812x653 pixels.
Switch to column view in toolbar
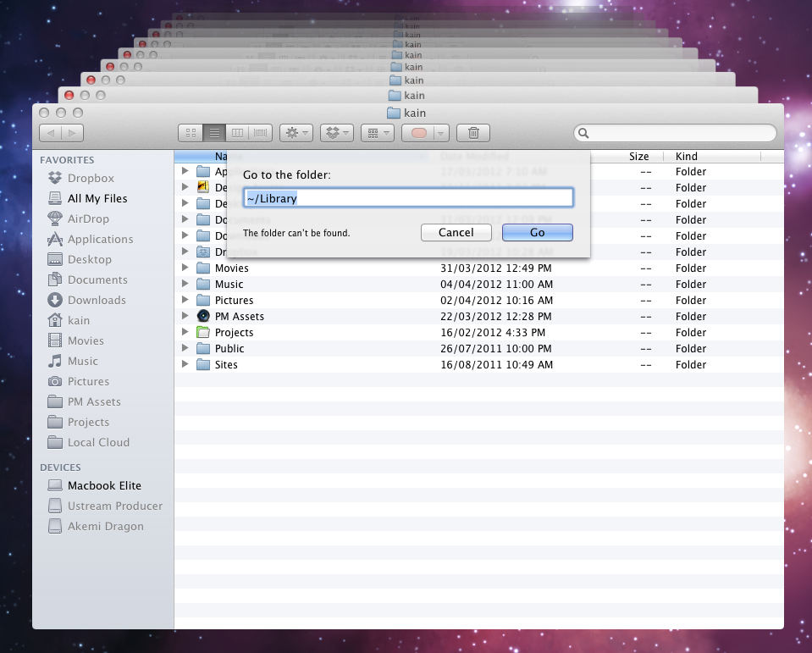pyautogui.click(x=238, y=133)
